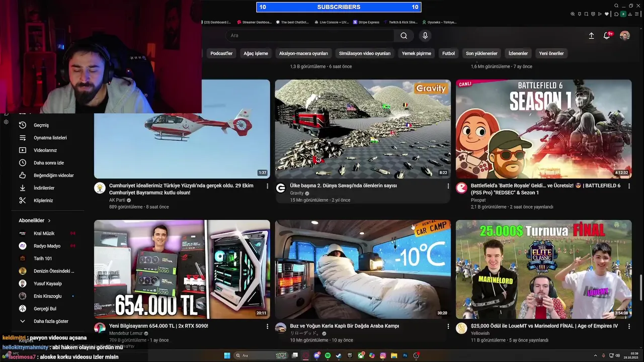Select the Ağaç işleme filter chip
The image size is (644, 362).
(x=256, y=53)
